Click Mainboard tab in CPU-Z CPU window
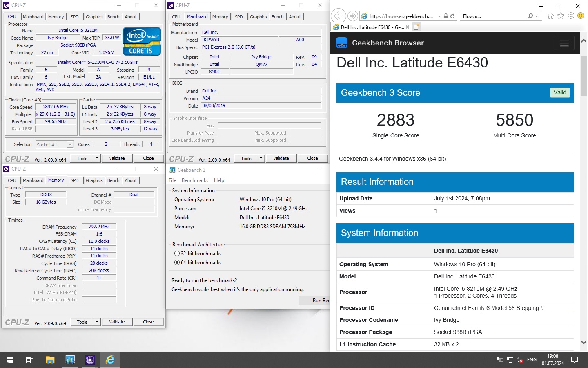The height and width of the screenshot is (368, 588). tap(33, 17)
